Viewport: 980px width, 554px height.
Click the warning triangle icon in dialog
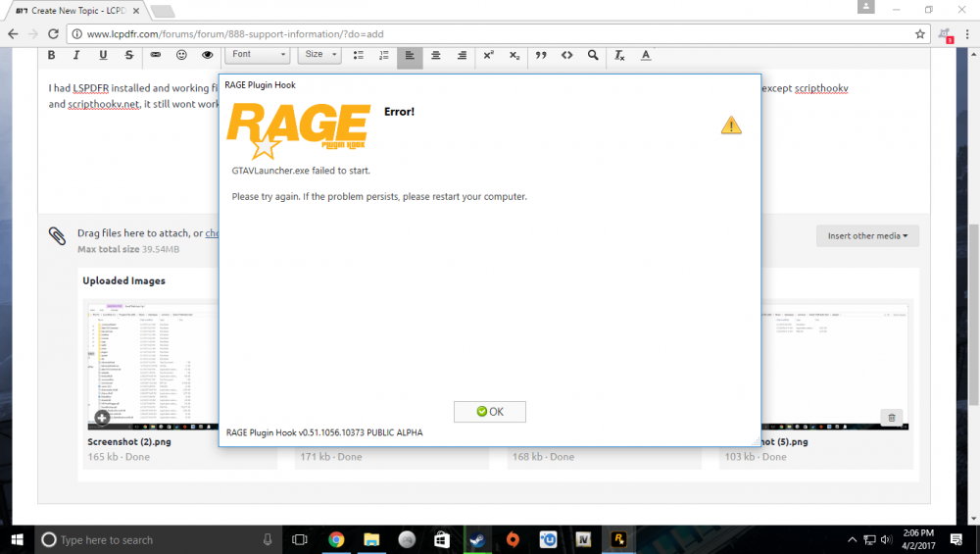click(x=731, y=126)
